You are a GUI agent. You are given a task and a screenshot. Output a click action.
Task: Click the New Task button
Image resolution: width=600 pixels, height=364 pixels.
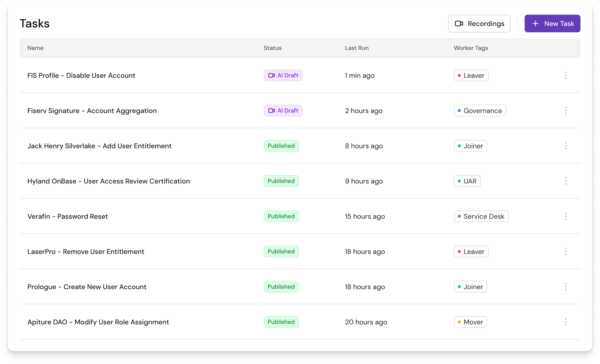pos(552,23)
